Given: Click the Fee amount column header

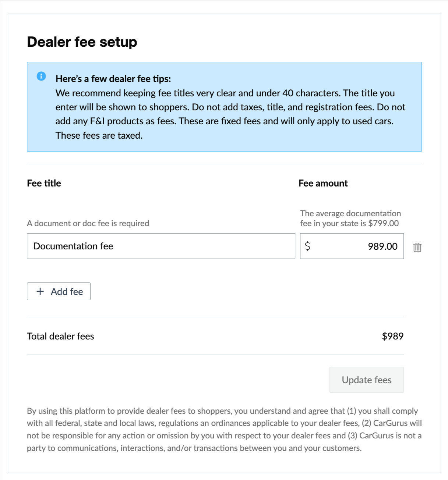Looking at the screenshot, I should click(x=323, y=183).
